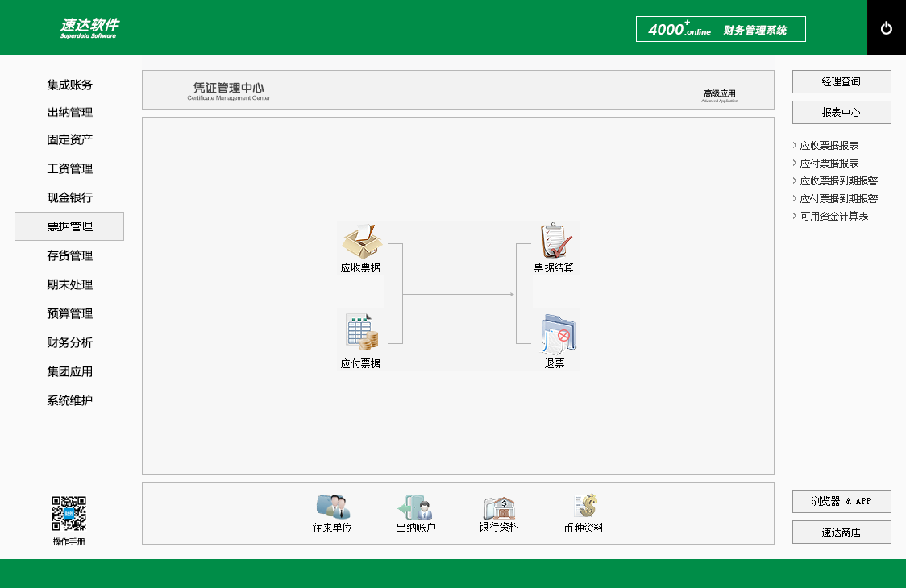The height and width of the screenshot is (588, 906).
Task: Open the 银行资料 bank icon
Action: [499, 507]
